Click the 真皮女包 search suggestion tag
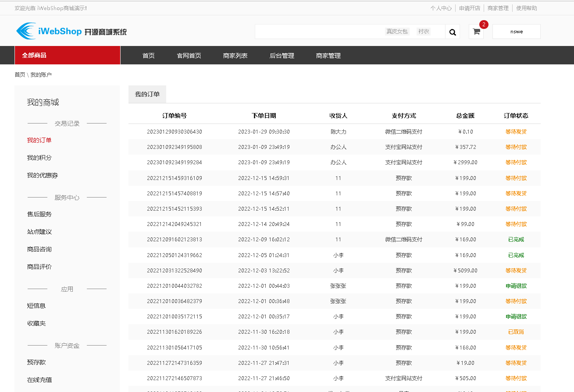 [x=397, y=32]
